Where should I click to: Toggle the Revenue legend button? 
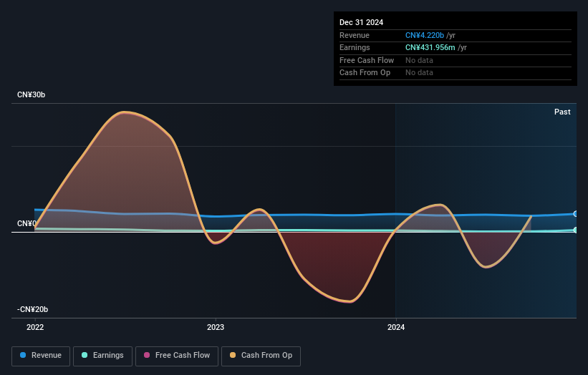click(41, 356)
